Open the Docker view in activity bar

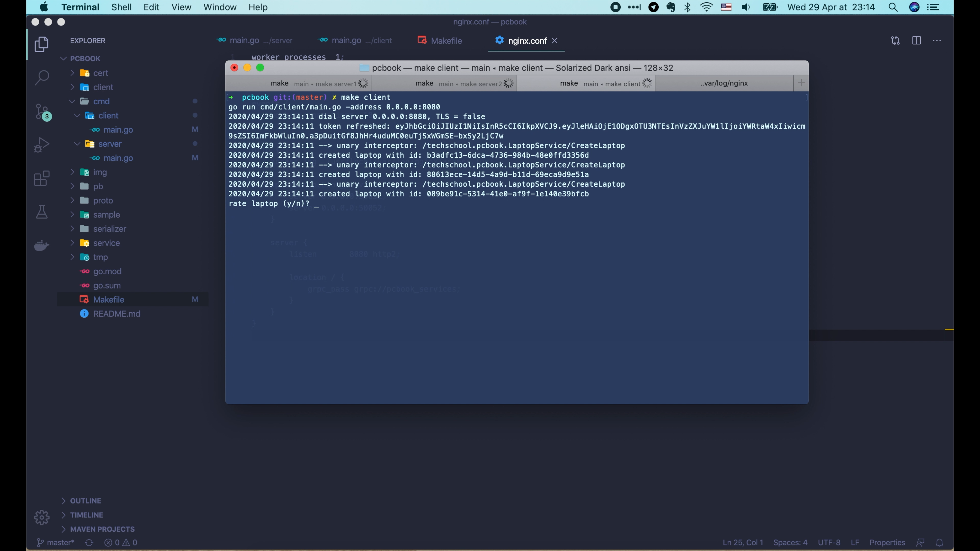[41, 245]
